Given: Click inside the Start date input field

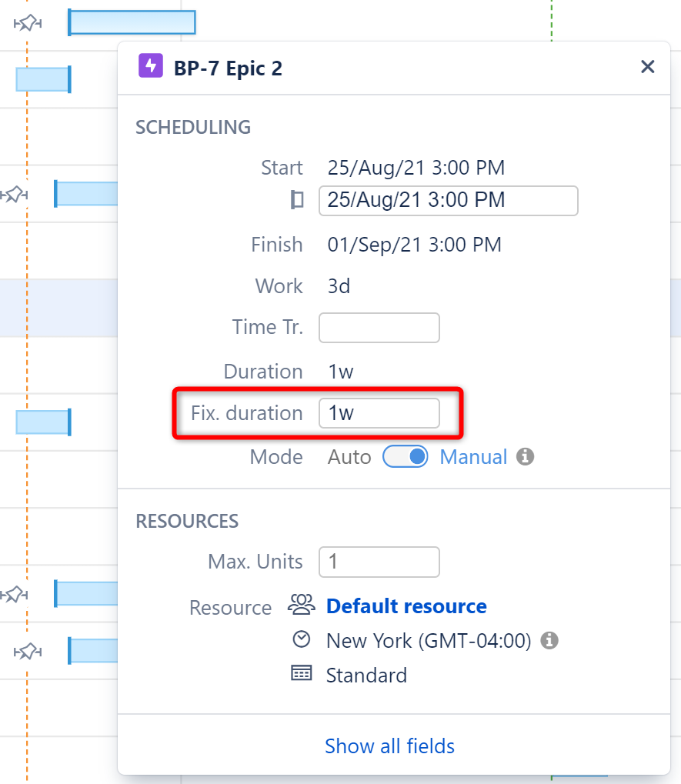Looking at the screenshot, I should pos(449,200).
